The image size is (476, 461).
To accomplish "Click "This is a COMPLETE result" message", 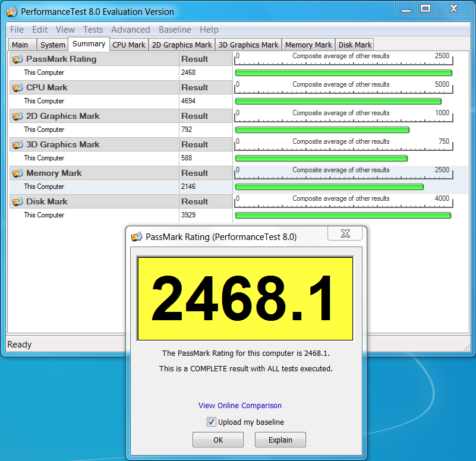I will coord(246,368).
